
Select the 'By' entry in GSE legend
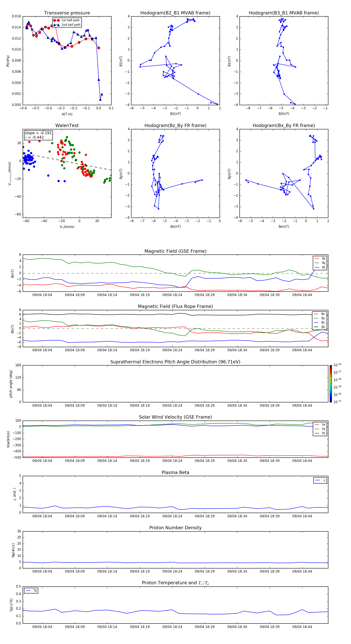[x=320, y=263]
